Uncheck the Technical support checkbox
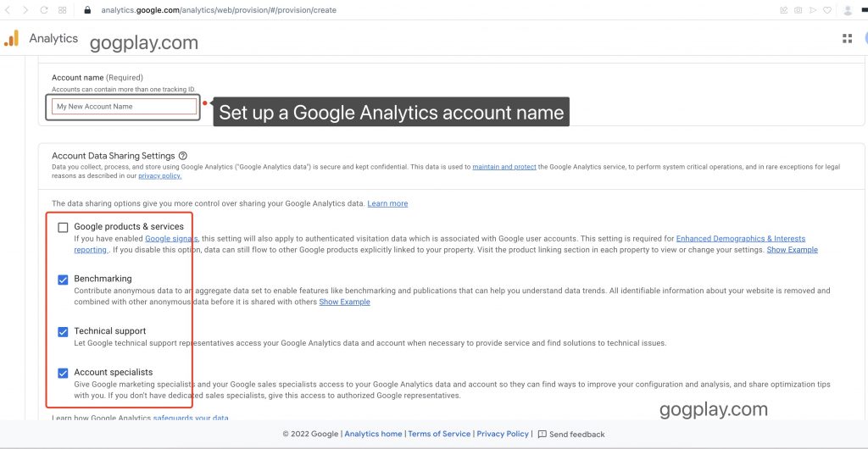 (x=63, y=332)
